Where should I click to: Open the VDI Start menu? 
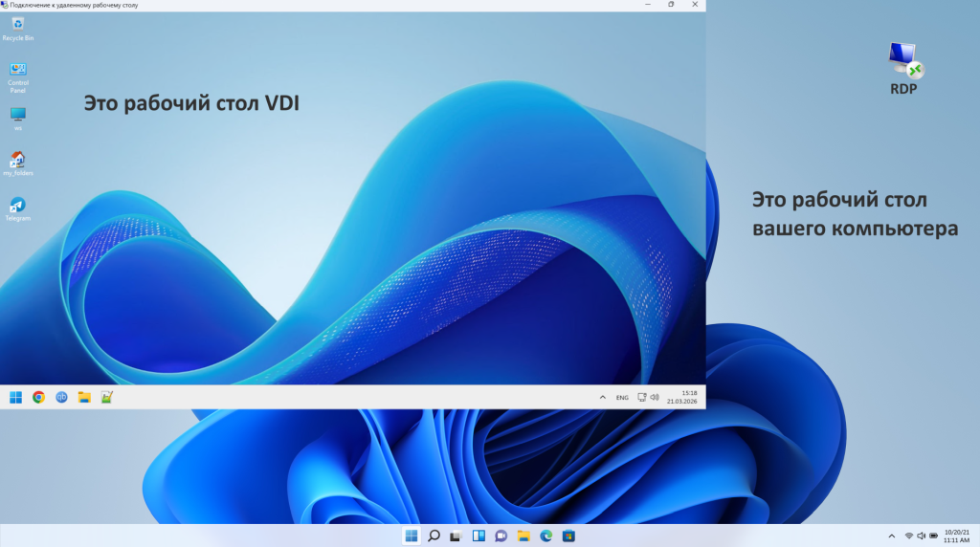click(15, 397)
